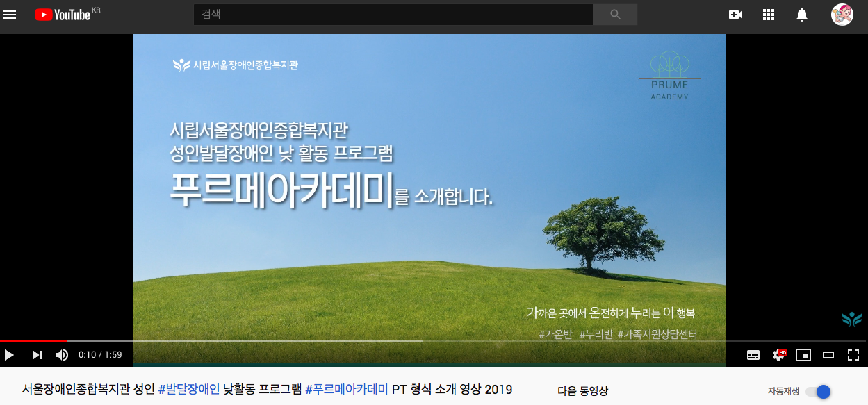Screen dimensions: 868x405
Task: Click the #발달장애인 hashtag link
Action: [x=189, y=389]
